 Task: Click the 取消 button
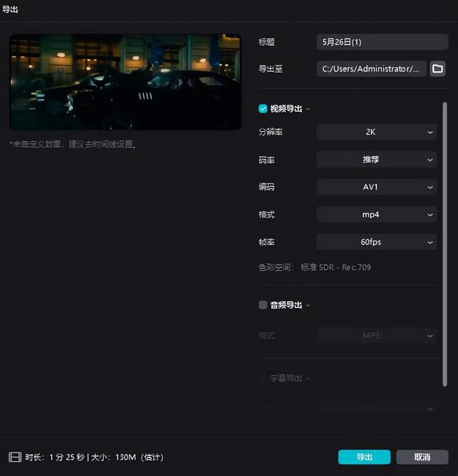[422, 457]
